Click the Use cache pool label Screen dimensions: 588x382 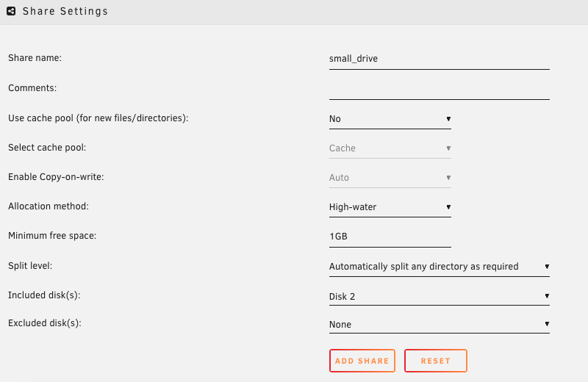(98, 118)
